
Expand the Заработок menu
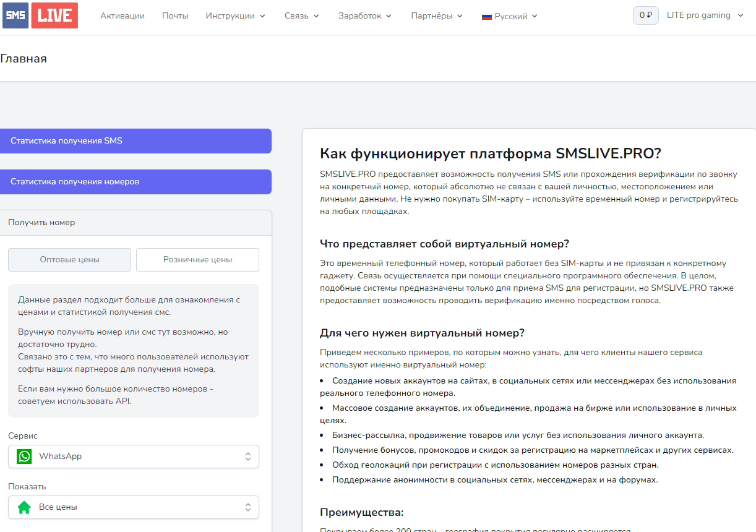coord(365,15)
